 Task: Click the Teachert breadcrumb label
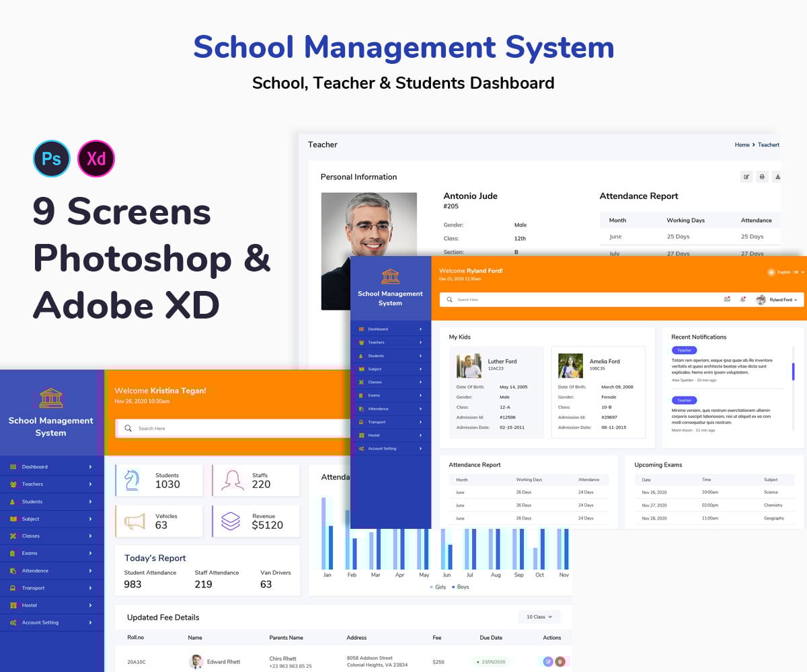coord(769,144)
